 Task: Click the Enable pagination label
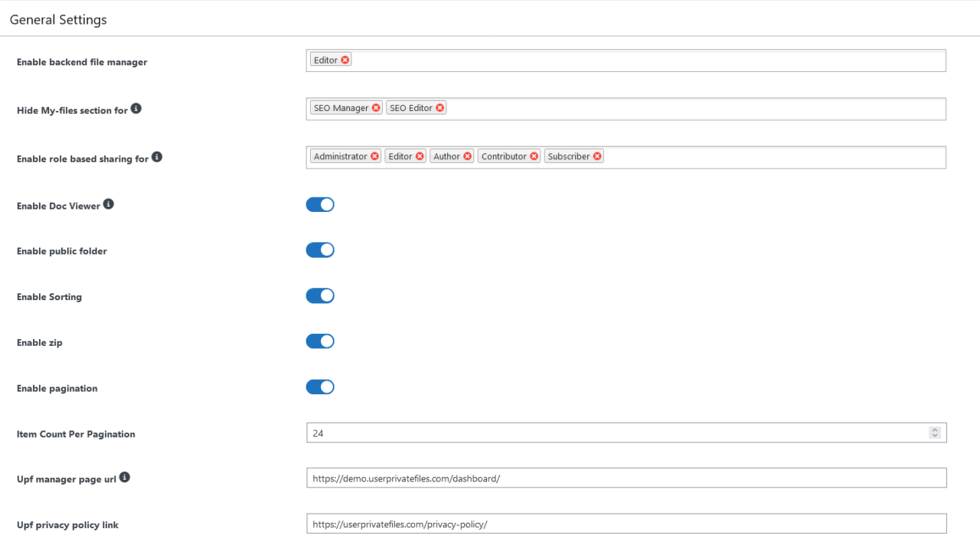(x=57, y=389)
